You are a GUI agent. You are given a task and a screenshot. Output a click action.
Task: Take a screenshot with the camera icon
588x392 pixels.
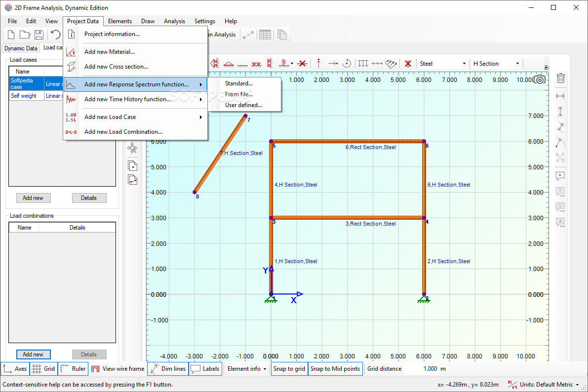click(x=540, y=79)
